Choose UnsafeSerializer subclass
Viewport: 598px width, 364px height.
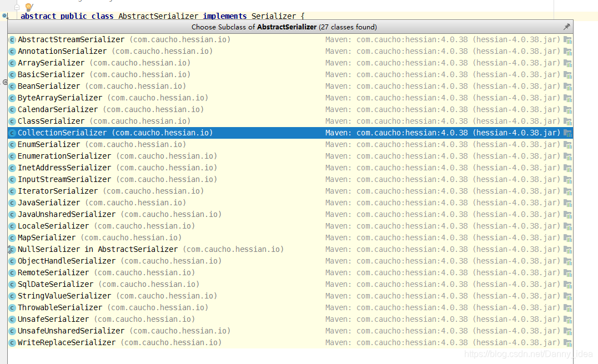[290, 320]
